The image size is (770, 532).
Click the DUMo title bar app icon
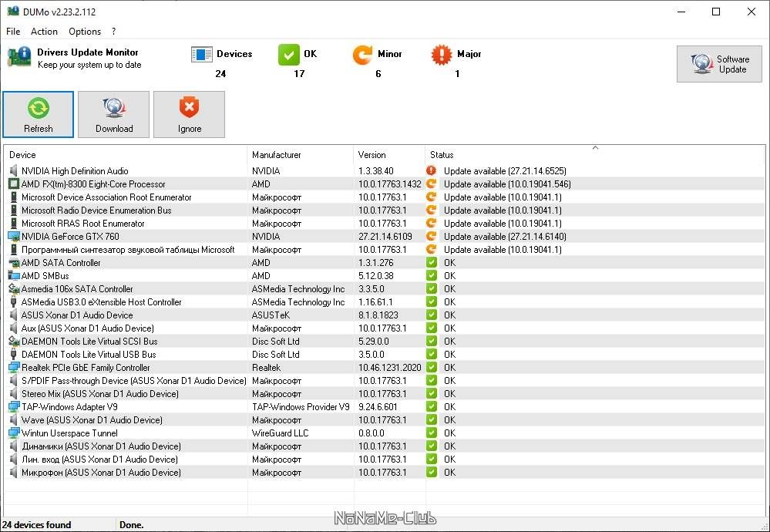[x=13, y=12]
